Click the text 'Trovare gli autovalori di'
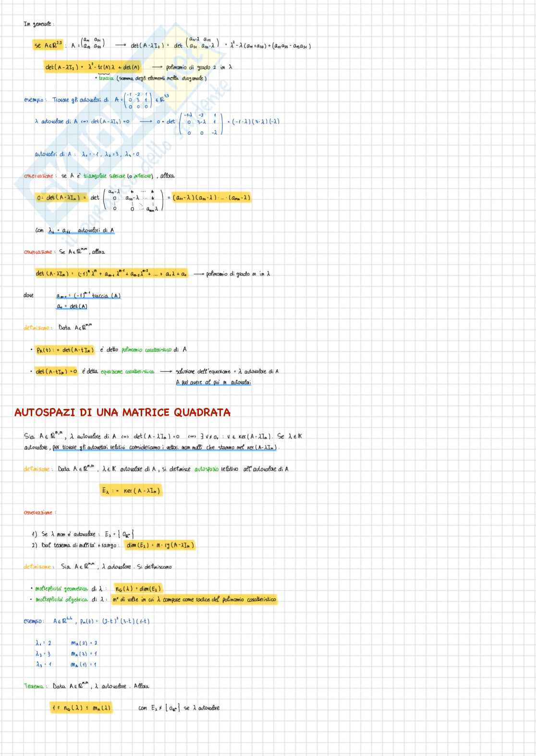The height and width of the screenshot is (756, 536). point(81,100)
